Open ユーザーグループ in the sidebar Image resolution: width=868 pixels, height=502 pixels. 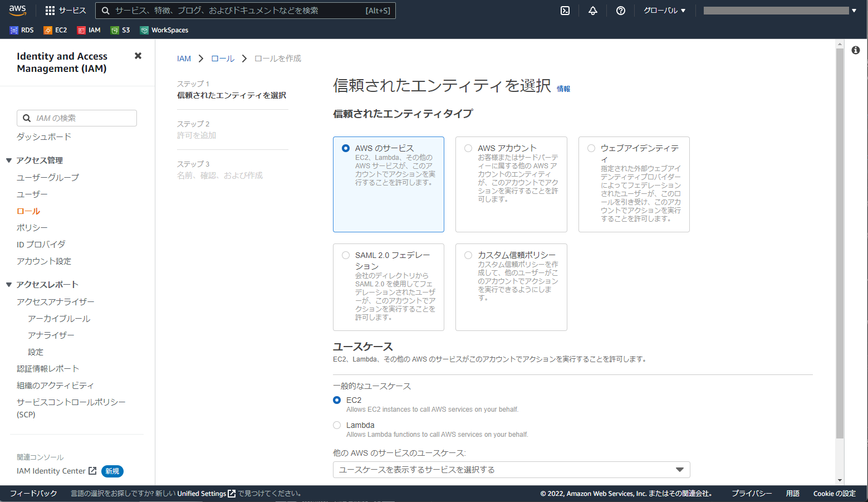point(48,177)
